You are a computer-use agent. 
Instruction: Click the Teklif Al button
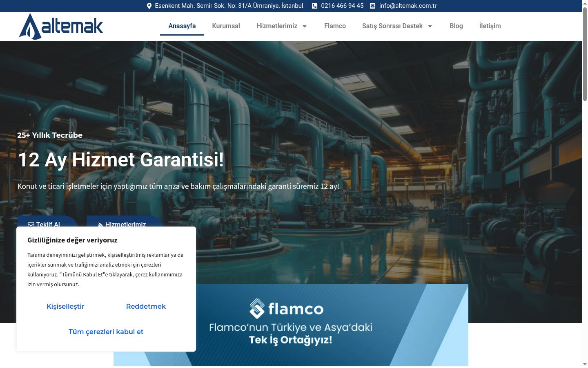(47, 222)
